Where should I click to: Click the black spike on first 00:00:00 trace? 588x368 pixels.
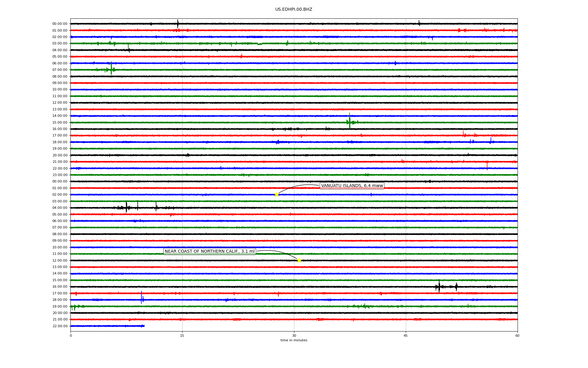pos(178,24)
